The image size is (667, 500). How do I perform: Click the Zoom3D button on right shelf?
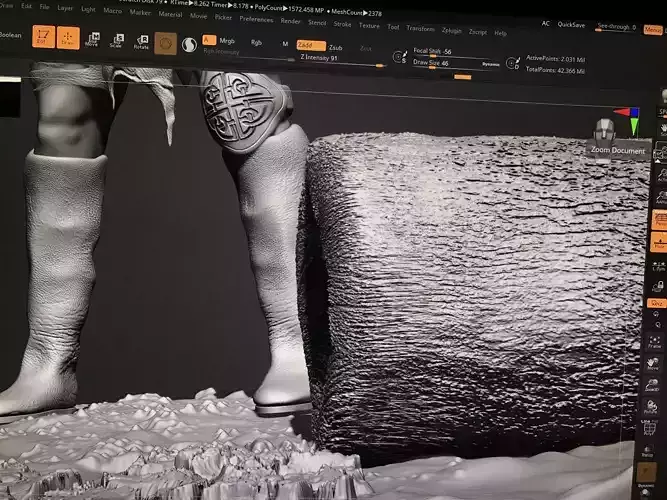(x=652, y=385)
